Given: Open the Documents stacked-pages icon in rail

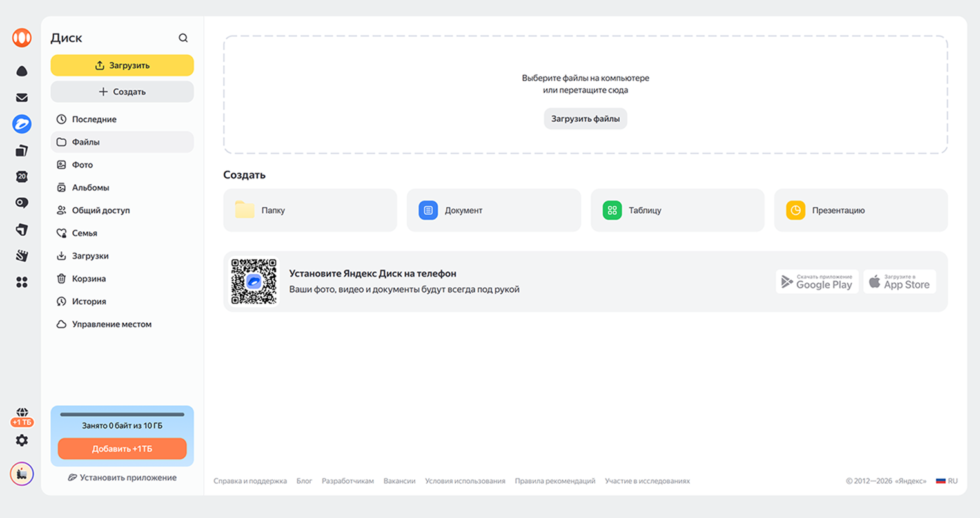Looking at the screenshot, I should (22, 151).
